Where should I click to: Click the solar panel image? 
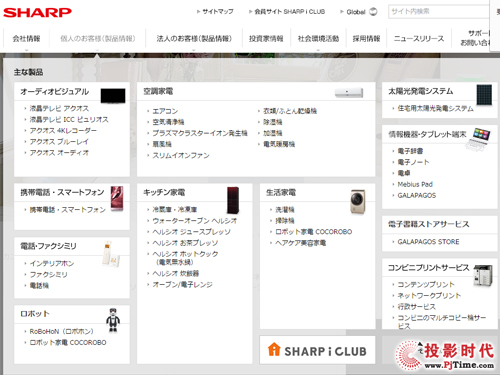(x=484, y=95)
